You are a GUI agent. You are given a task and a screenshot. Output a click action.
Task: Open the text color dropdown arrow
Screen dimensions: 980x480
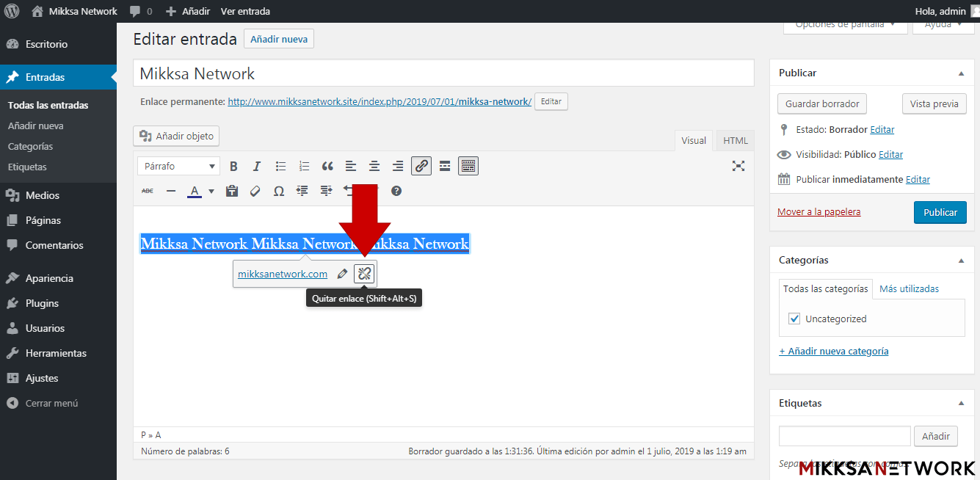211,192
